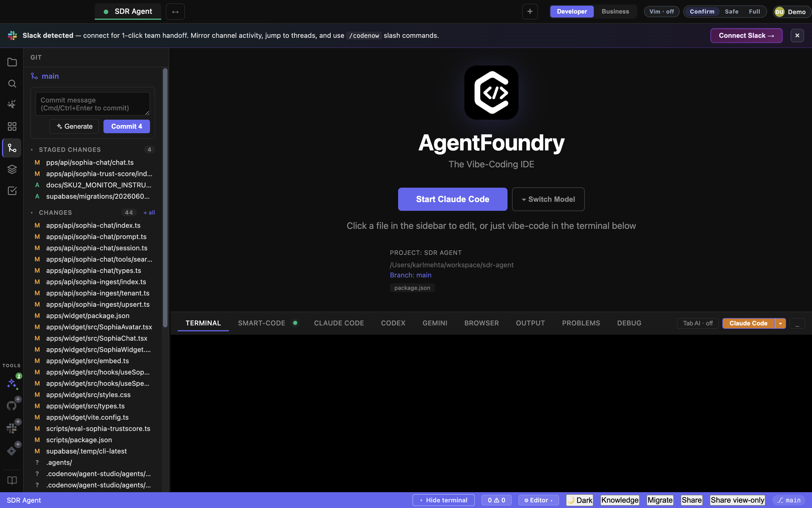This screenshot has width=812, height=508.
Task: Click Start Claude Code button
Action: click(452, 199)
